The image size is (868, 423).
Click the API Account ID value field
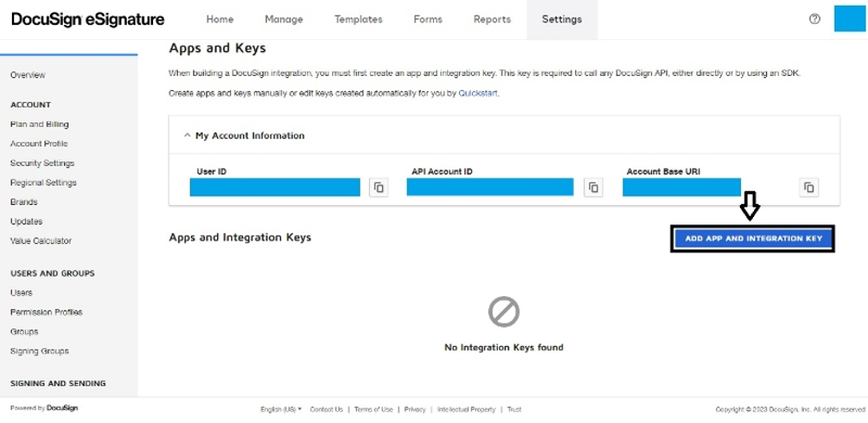click(x=490, y=187)
